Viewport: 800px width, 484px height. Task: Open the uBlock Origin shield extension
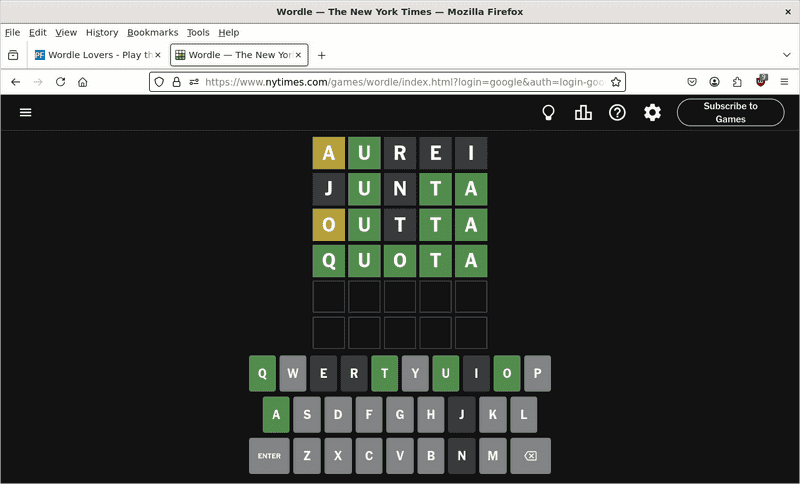coord(761,82)
